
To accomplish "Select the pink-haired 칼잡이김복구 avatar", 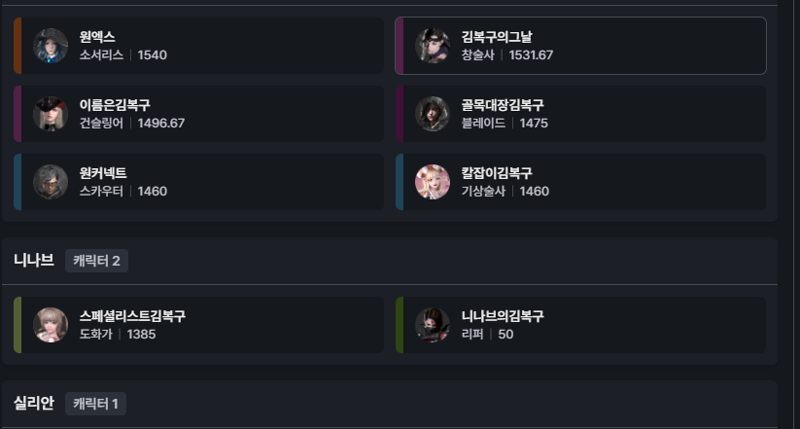I will pyautogui.click(x=433, y=182).
